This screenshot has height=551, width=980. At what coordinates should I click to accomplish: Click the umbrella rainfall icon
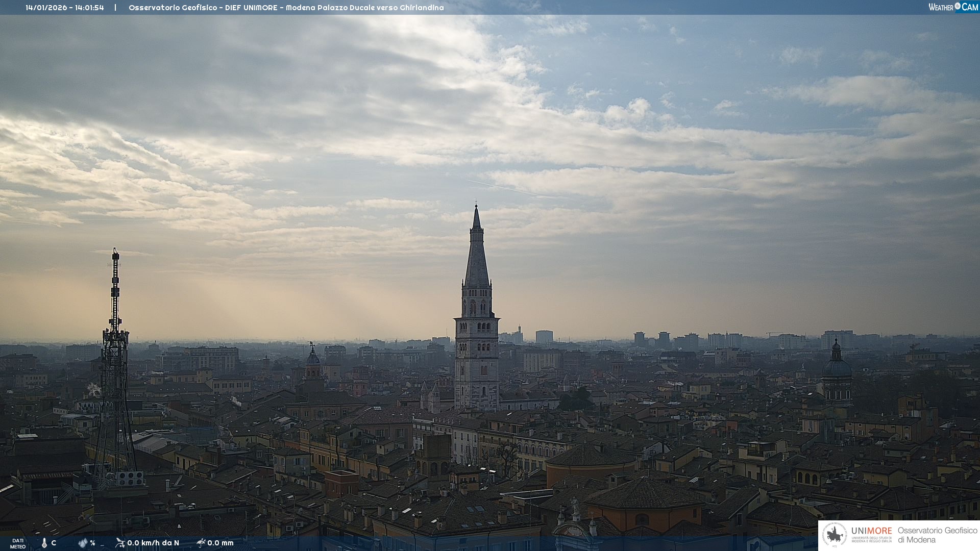click(x=201, y=543)
